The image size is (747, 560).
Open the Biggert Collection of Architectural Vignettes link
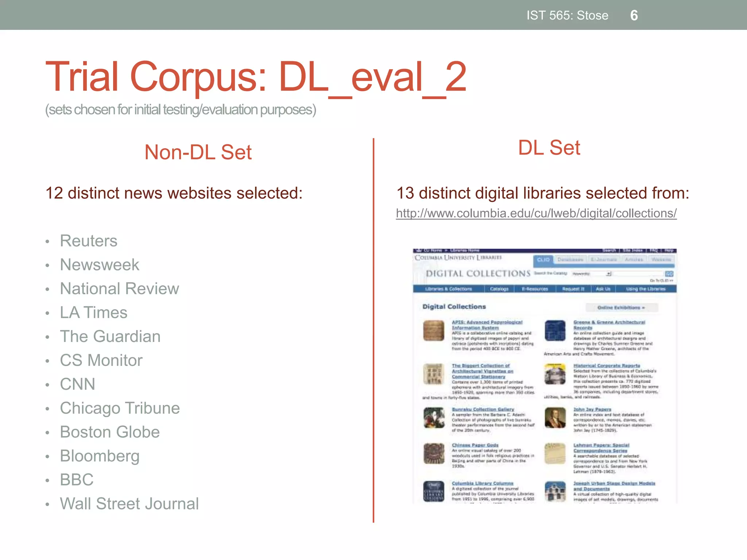pyautogui.click(x=482, y=371)
